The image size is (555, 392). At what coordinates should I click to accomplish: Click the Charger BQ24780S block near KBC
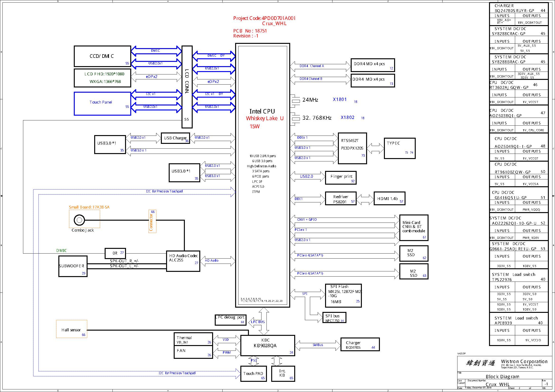pos(360,344)
